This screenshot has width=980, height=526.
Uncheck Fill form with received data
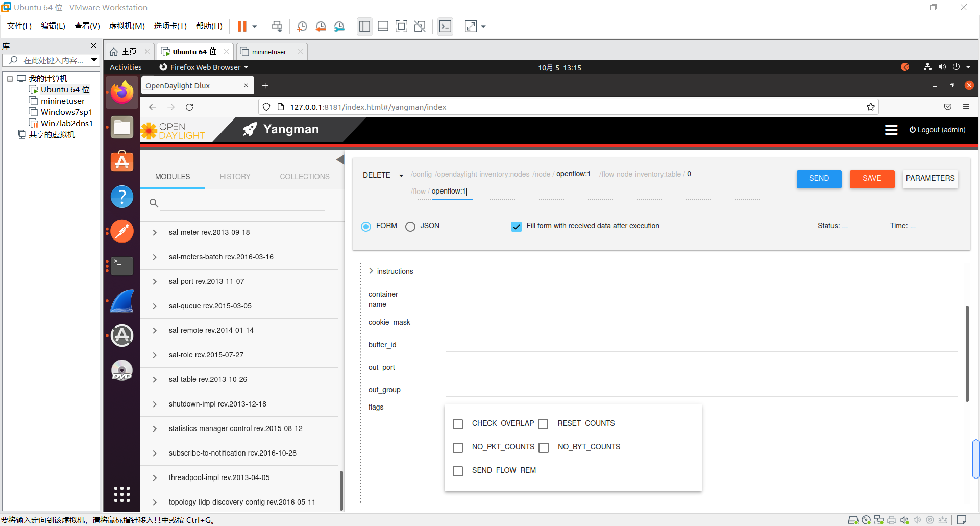[x=517, y=226]
